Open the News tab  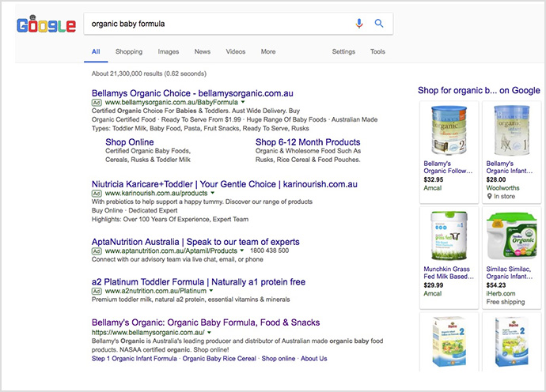point(203,52)
